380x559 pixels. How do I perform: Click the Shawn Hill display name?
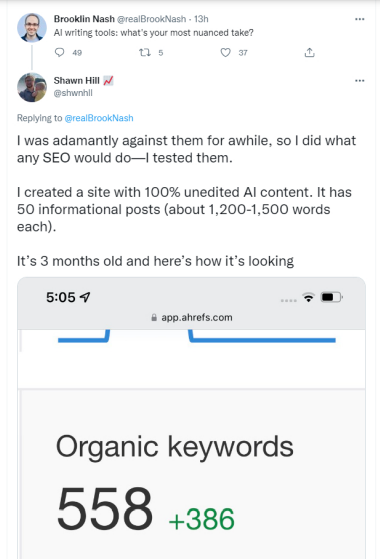77,81
